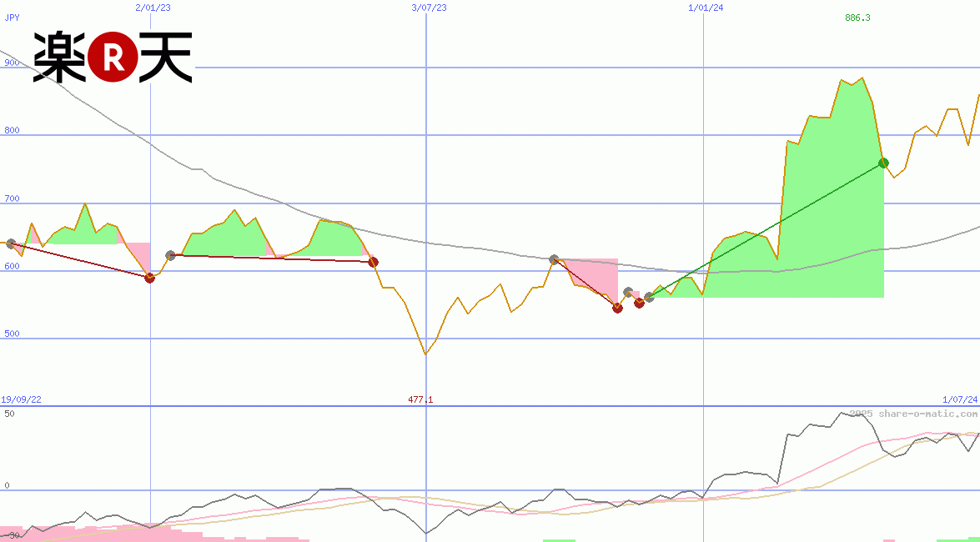Viewport: 980px width, 542px height.
Task: Click the red 477.1 low value
Action: tap(420, 399)
